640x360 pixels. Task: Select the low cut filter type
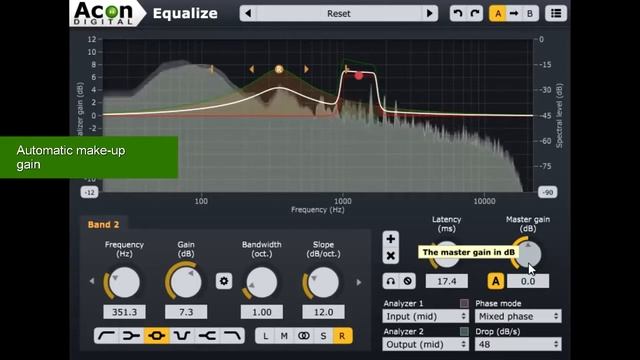pos(107,336)
